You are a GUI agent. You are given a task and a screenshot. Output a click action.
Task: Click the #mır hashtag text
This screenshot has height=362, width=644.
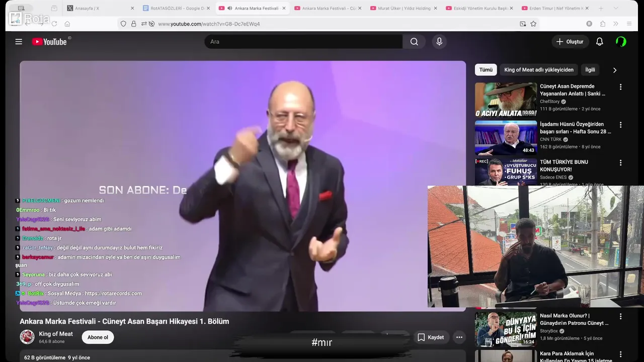click(x=321, y=343)
